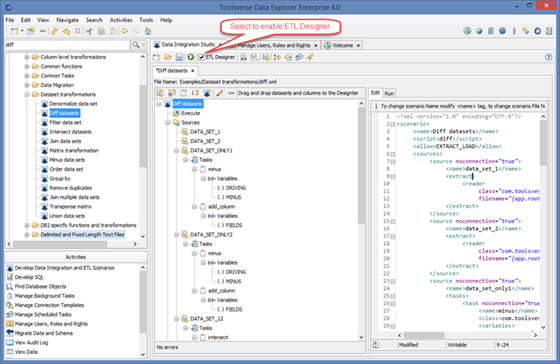Image resolution: width=560 pixels, height=364 pixels.
Task: Click the scissors Cut icon in main toolbar
Action: pos(89,31)
